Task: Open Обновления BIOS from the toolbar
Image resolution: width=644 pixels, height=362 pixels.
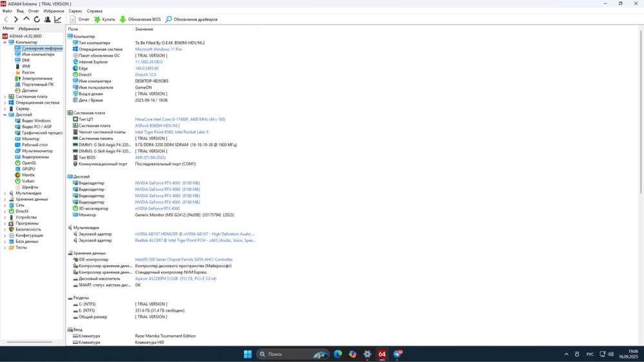Action: (x=140, y=19)
